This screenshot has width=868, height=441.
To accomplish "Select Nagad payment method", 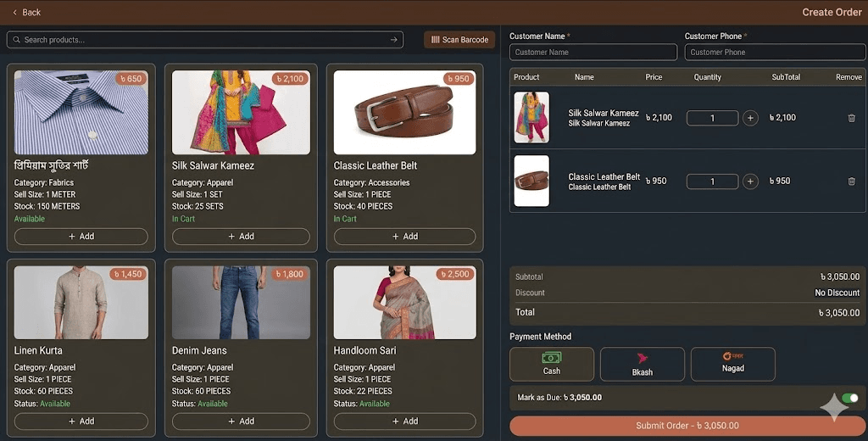I will point(733,364).
